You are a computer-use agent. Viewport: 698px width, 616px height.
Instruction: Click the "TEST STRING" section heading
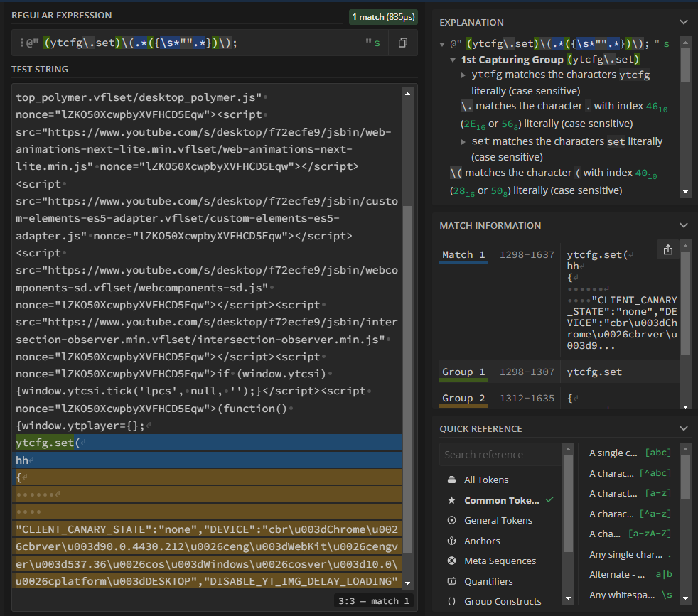coord(40,69)
